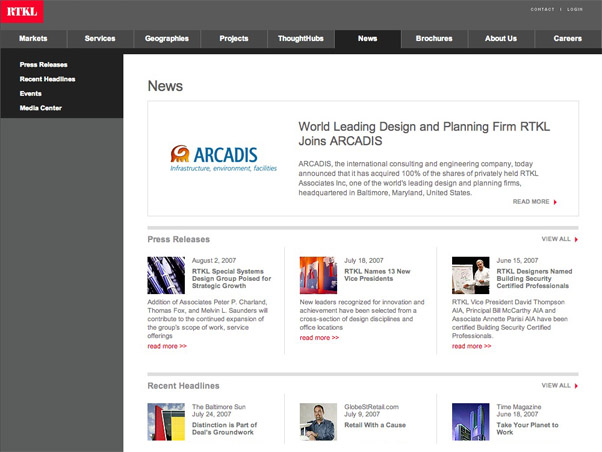Viewport: 602px width, 452px height.
Task: Open RTKL Names 13 New Vice Presidents
Action: (x=377, y=275)
